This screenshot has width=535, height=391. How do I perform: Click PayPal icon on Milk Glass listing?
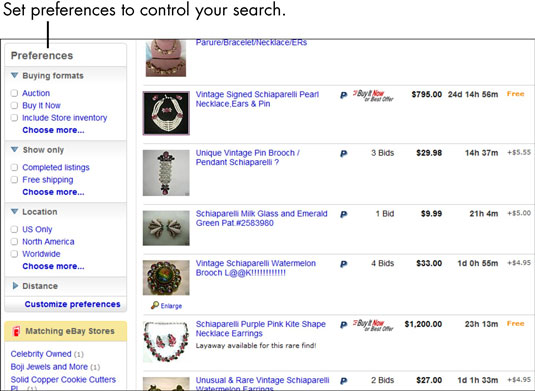pyautogui.click(x=344, y=215)
